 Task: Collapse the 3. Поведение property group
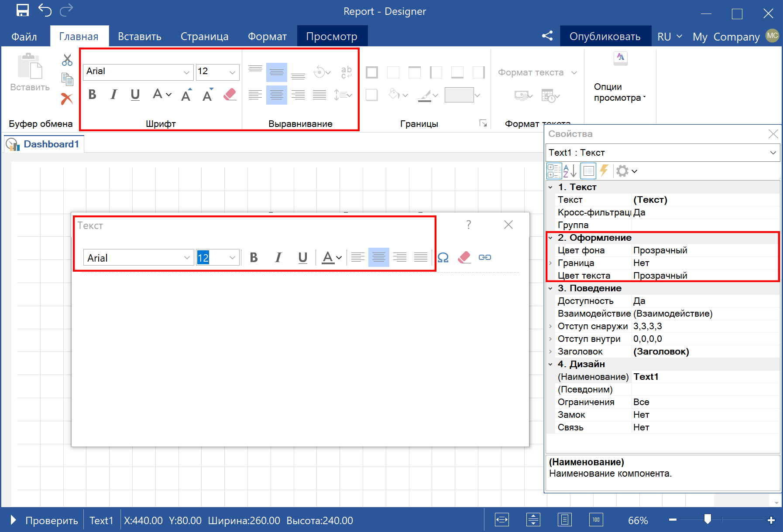(550, 288)
